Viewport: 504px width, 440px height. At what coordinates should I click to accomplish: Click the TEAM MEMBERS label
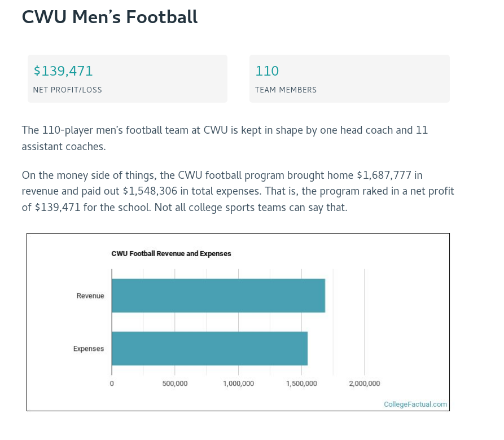pyautogui.click(x=286, y=90)
